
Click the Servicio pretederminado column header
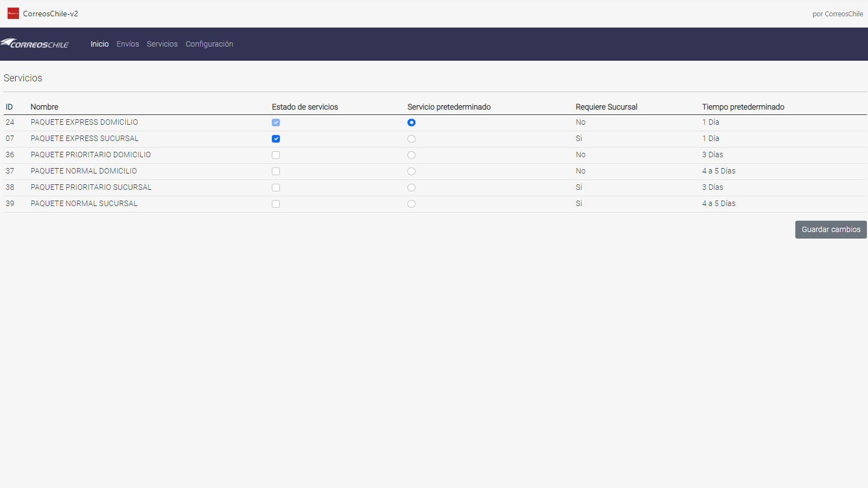coord(449,107)
